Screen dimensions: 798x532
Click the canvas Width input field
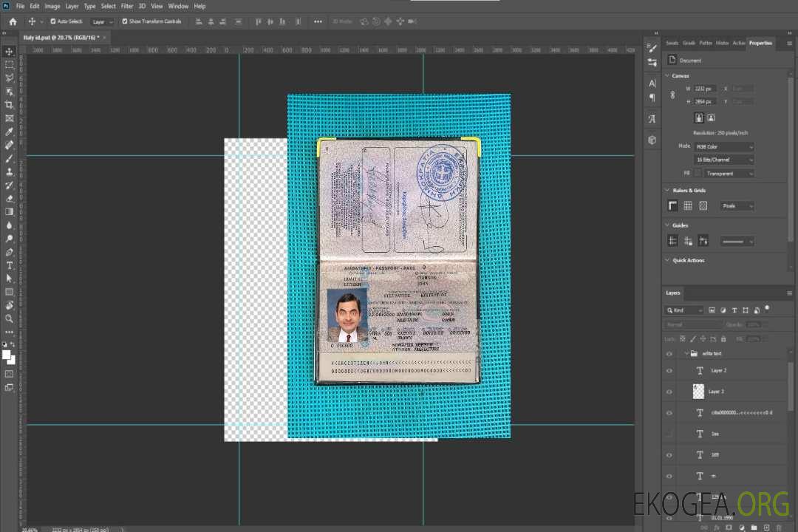coord(705,89)
